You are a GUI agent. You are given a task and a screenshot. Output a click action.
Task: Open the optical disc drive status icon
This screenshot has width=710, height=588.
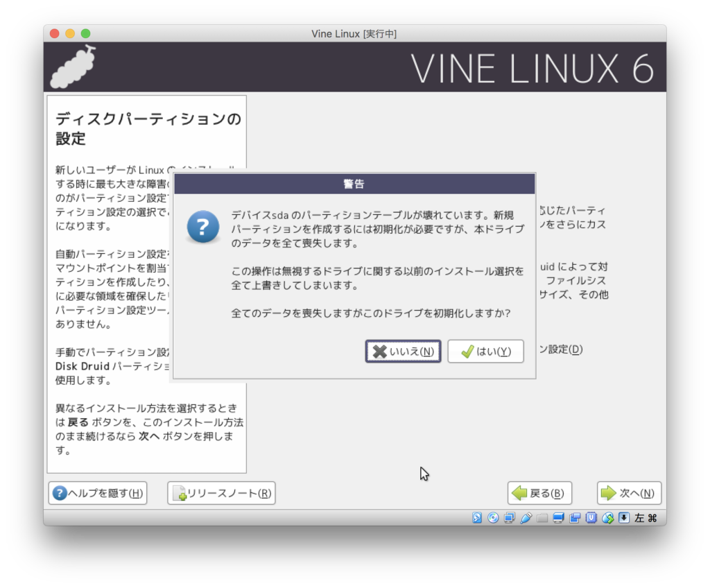pos(493,518)
